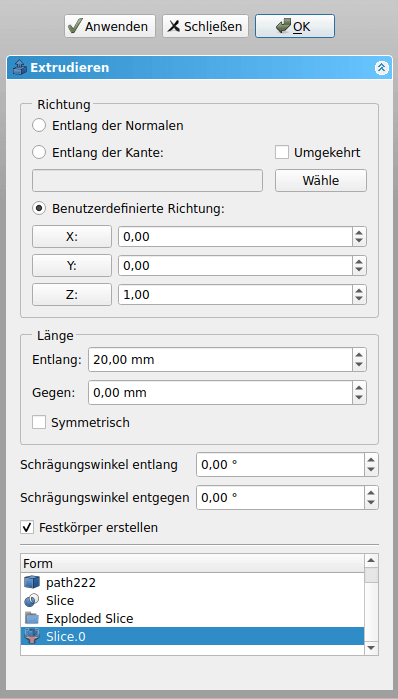
Task: Click the Schließen button
Action: [x=205, y=26]
